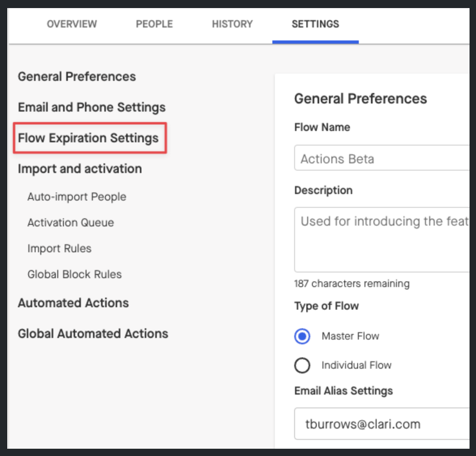View the History tab

coord(232,24)
